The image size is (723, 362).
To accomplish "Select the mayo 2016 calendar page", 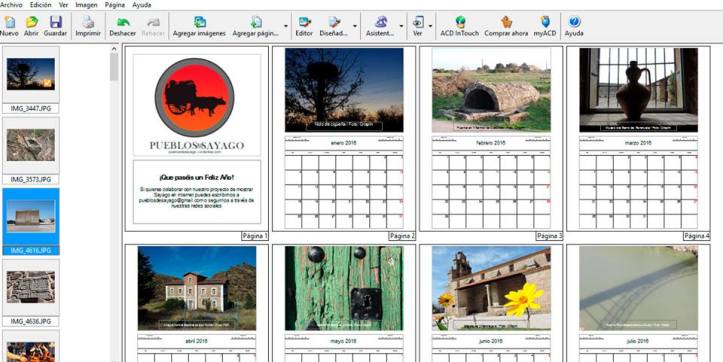I will pyautogui.click(x=344, y=303).
